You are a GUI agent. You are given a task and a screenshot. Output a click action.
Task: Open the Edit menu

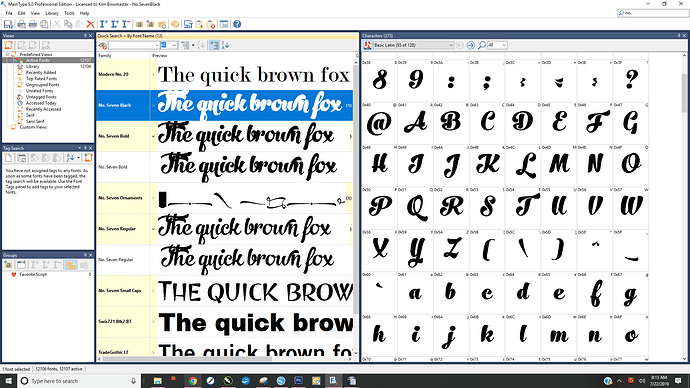point(21,13)
